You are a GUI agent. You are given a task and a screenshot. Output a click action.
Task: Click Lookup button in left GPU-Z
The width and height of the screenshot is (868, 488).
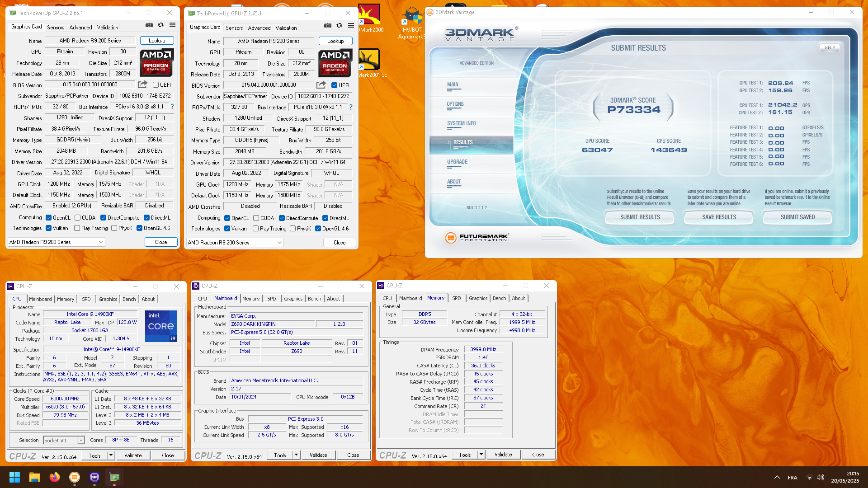pos(157,41)
